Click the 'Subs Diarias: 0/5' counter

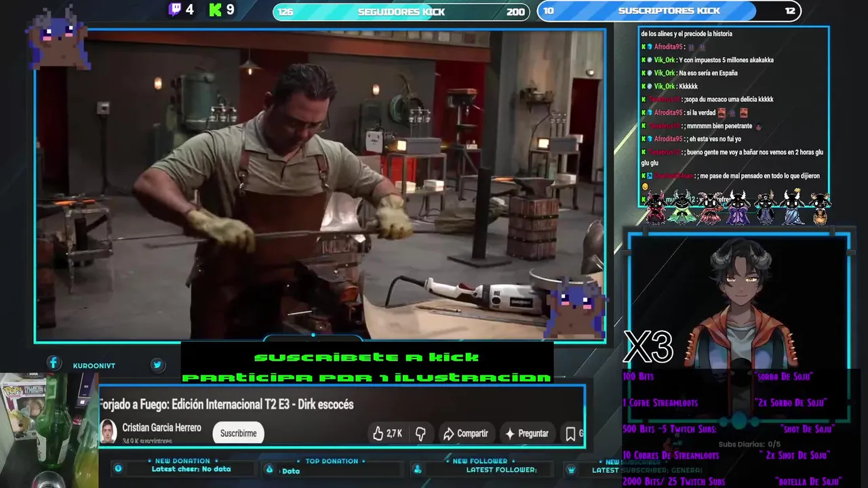749,445
